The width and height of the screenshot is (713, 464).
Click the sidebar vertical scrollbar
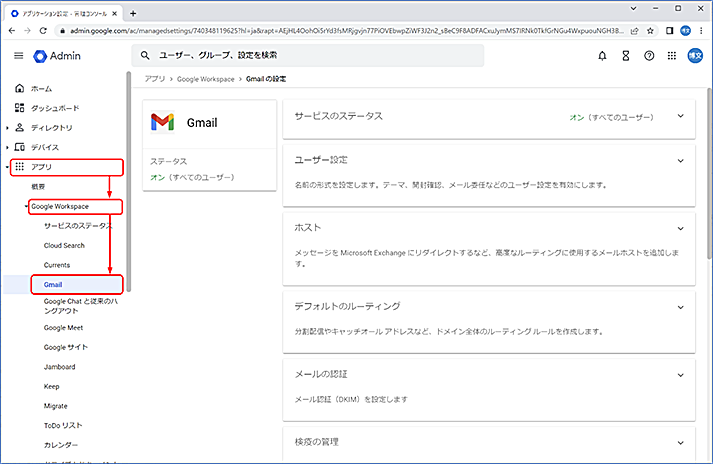point(129,181)
